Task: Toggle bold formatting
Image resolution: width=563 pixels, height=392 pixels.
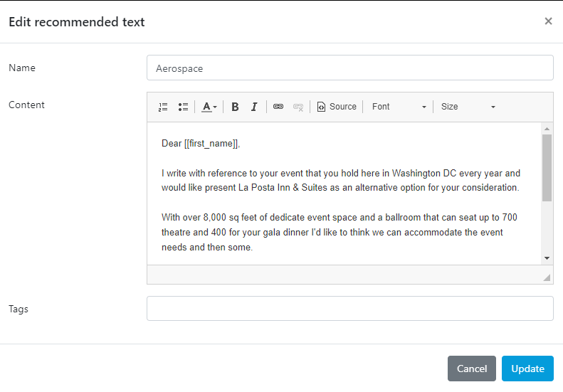Action: (x=235, y=107)
